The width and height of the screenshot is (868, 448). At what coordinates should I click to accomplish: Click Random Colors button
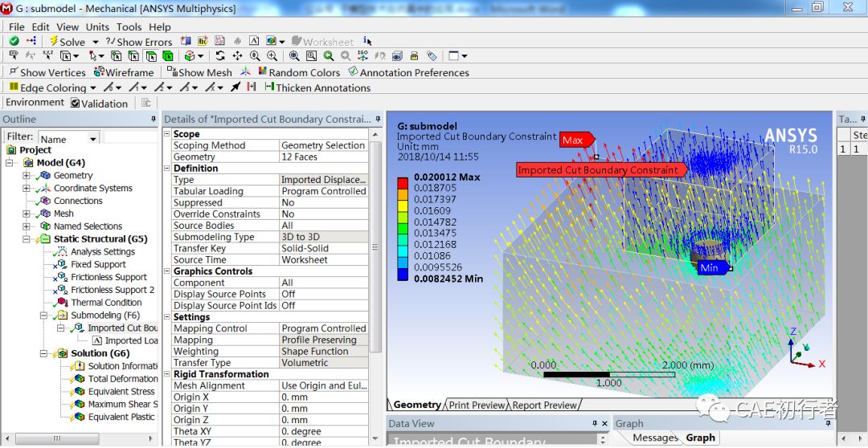coord(298,72)
